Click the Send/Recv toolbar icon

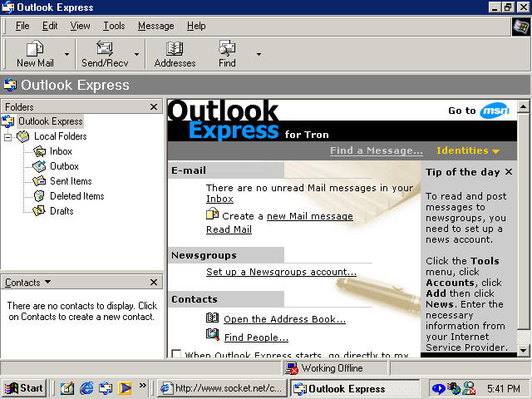pyautogui.click(x=105, y=48)
